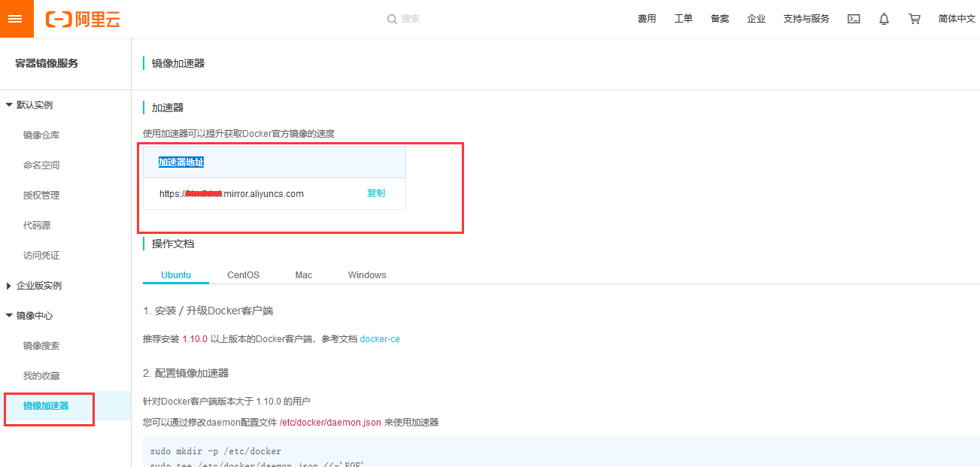This screenshot has height=467, width=980.
Task: Open 我的收藏 in the sidebar
Action: 41,376
